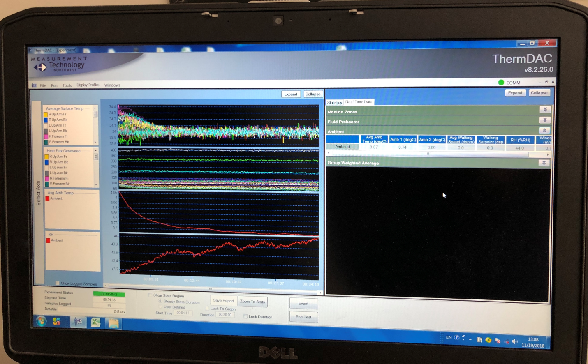
Task: Click Ambient table horizontal scrollbar
Action: (x=438, y=154)
